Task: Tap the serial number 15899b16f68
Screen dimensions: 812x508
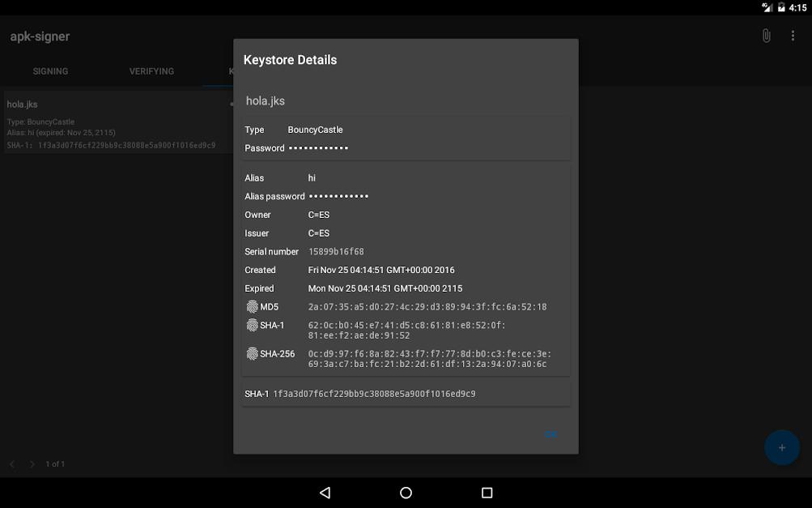Action: (336, 252)
